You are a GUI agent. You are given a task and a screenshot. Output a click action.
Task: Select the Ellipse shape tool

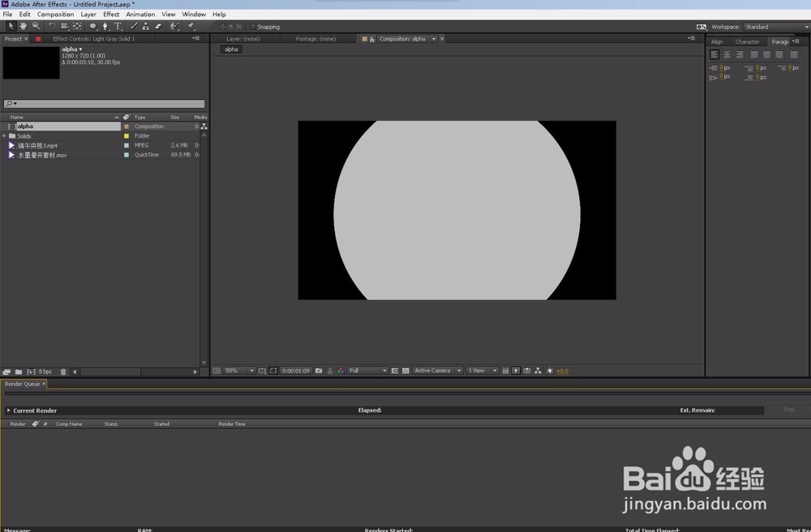[x=93, y=26]
